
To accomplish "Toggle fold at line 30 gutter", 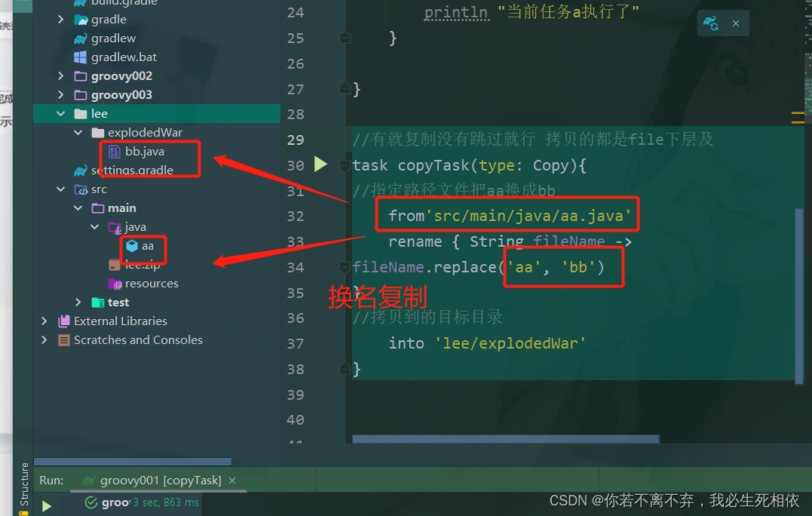I will point(345,166).
